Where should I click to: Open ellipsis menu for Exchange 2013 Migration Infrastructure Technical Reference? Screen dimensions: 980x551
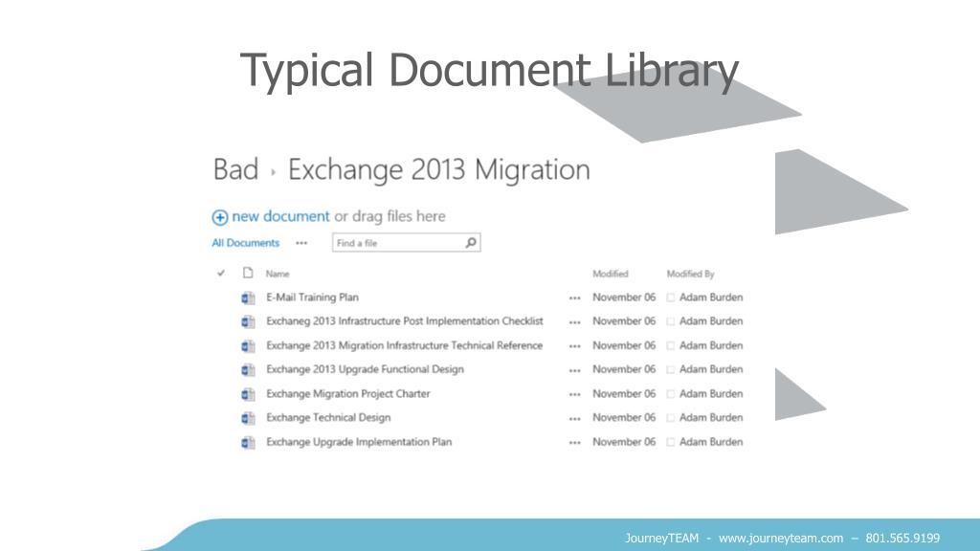pos(575,346)
